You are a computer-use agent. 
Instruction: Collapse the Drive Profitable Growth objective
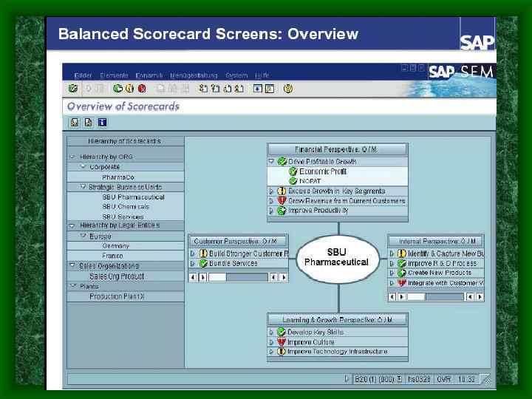tap(271, 161)
